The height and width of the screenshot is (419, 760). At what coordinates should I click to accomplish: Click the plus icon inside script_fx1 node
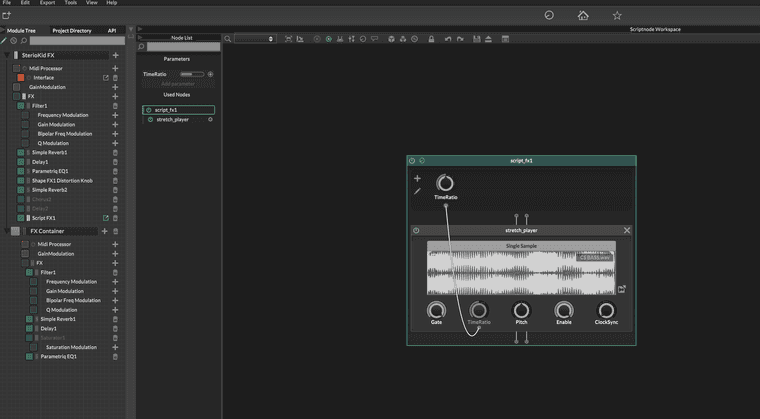click(x=417, y=179)
